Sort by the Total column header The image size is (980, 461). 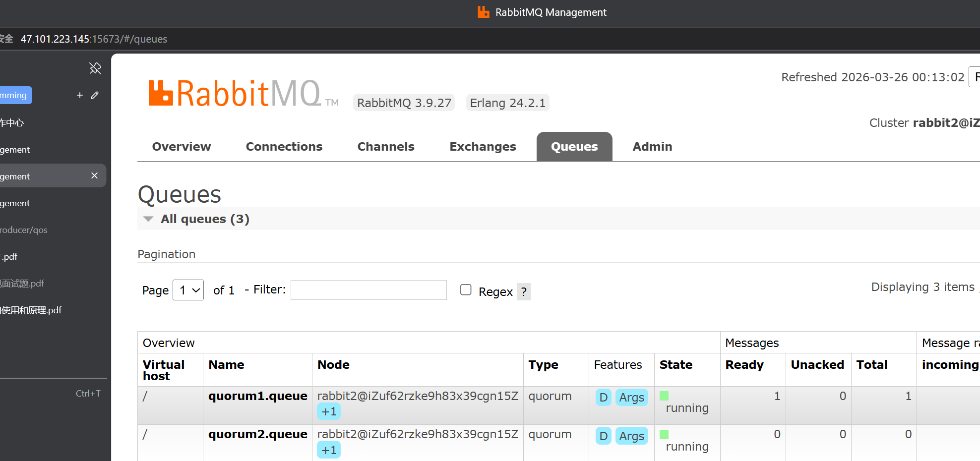coord(872,365)
